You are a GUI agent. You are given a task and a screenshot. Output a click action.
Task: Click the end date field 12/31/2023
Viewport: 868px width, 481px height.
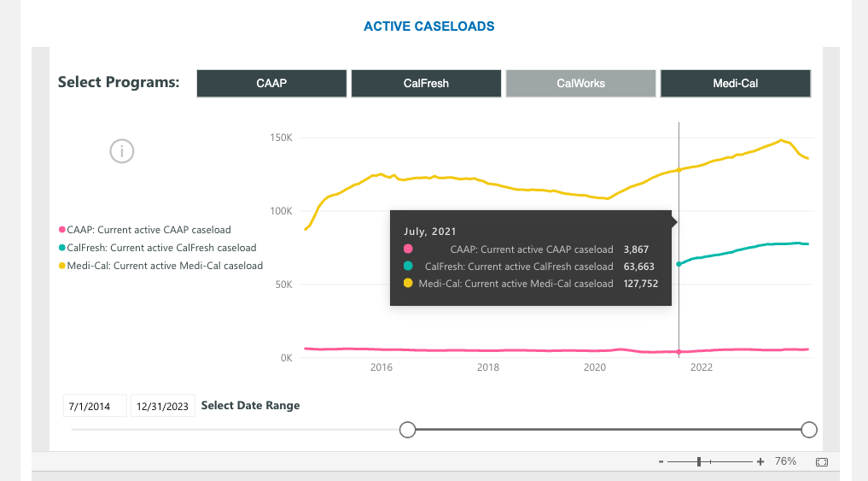pos(162,406)
